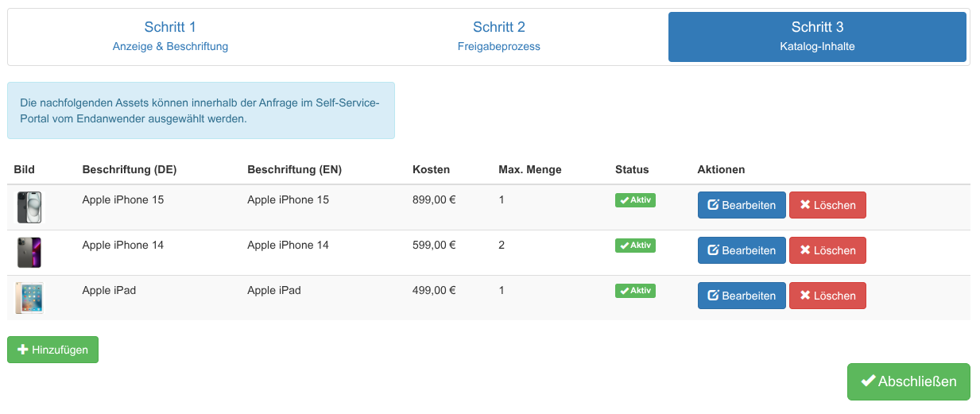This screenshot has height=414, width=980.
Task: Click the Apple iPad thumbnail image
Action: pos(29,298)
